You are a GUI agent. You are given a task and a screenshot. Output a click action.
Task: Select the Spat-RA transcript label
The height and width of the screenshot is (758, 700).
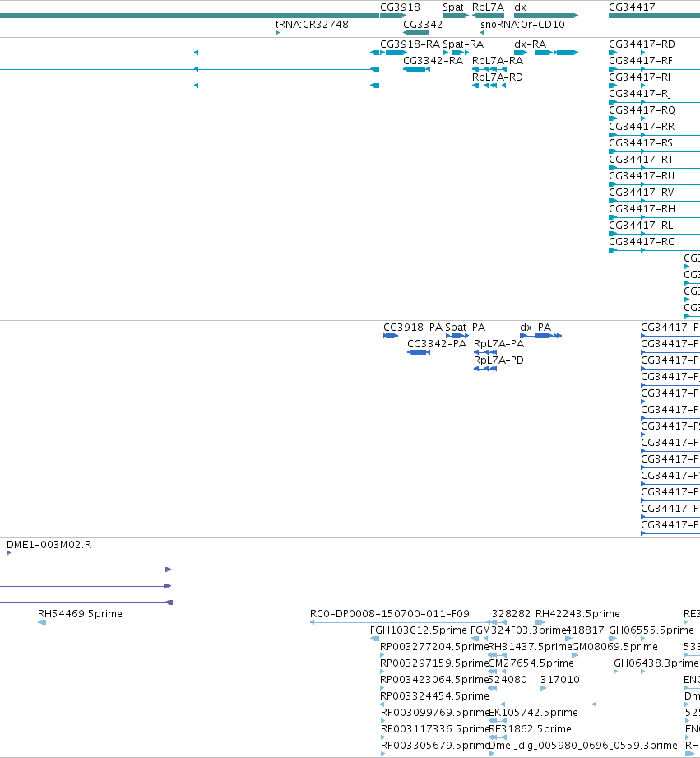click(x=463, y=44)
